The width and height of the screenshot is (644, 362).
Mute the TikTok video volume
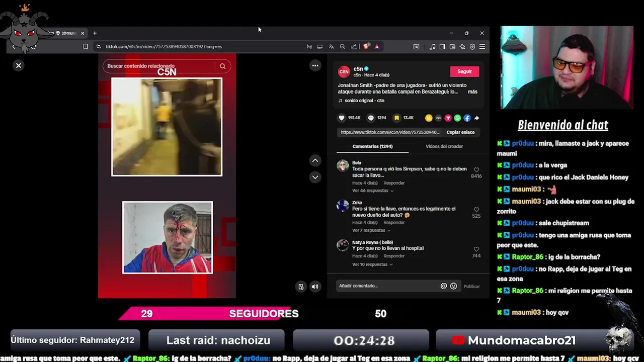315,287
